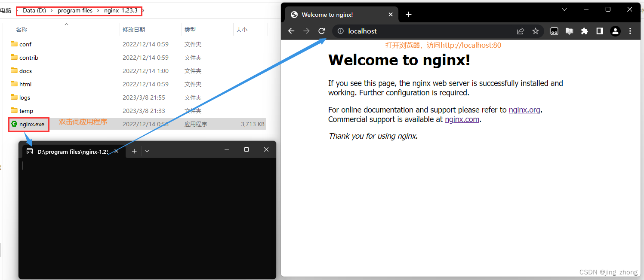Sort by the 修改日期 column header
The image size is (644, 280).
(134, 30)
